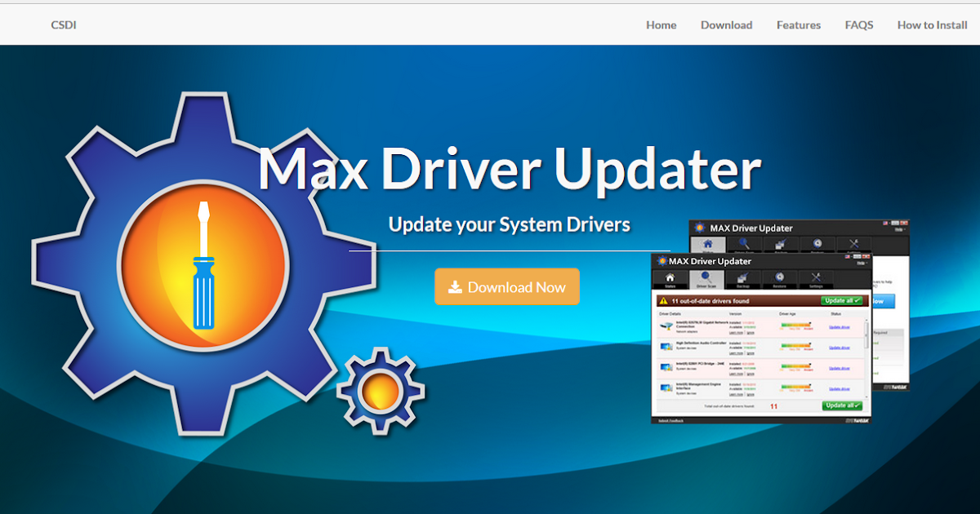This screenshot has width=980, height=514.
Task: Open the FAQS nav item
Action: point(859,25)
